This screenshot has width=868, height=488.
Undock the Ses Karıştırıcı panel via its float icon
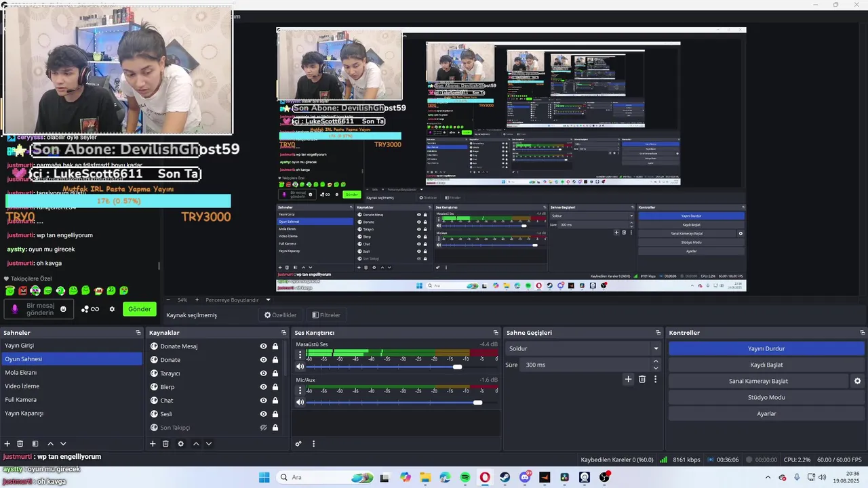click(x=496, y=333)
